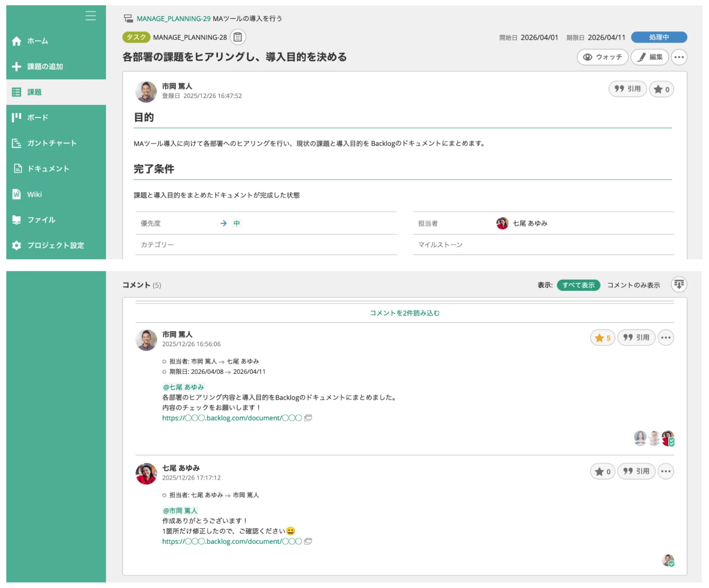709x588 pixels.
Task: Click the parent issue hierarchy icon
Action: [128, 18]
